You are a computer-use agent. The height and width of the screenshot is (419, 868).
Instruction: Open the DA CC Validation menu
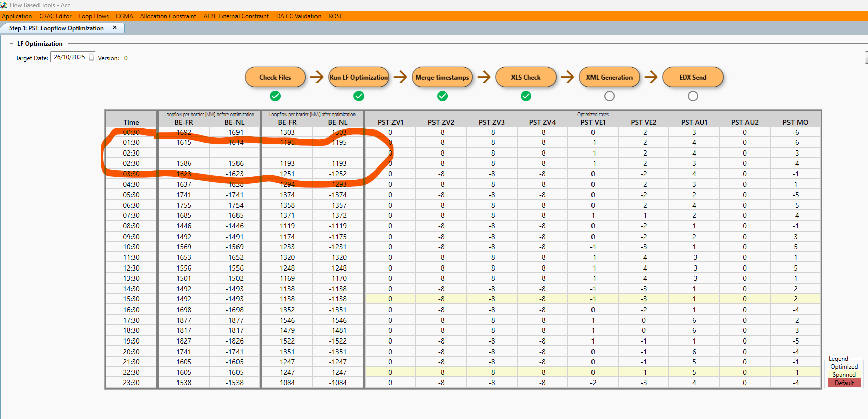(298, 16)
